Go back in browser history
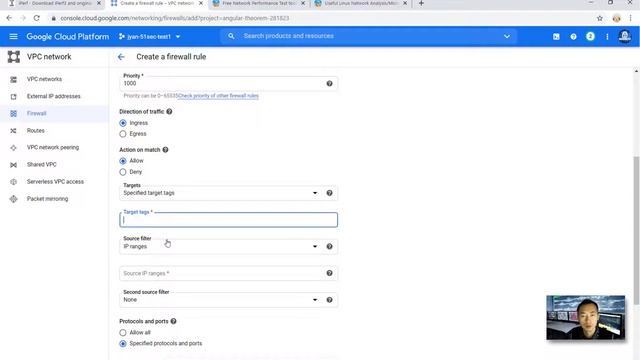Viewport: 640px width, 360px height. point(9,18)
